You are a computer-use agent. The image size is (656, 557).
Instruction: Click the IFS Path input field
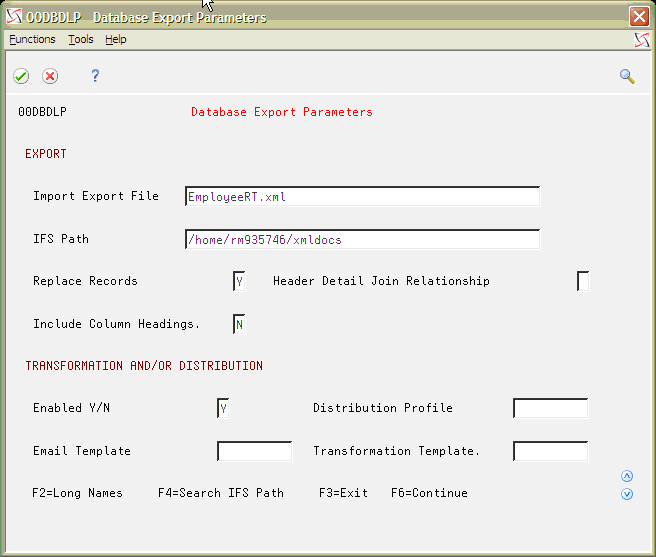[362, 239]
